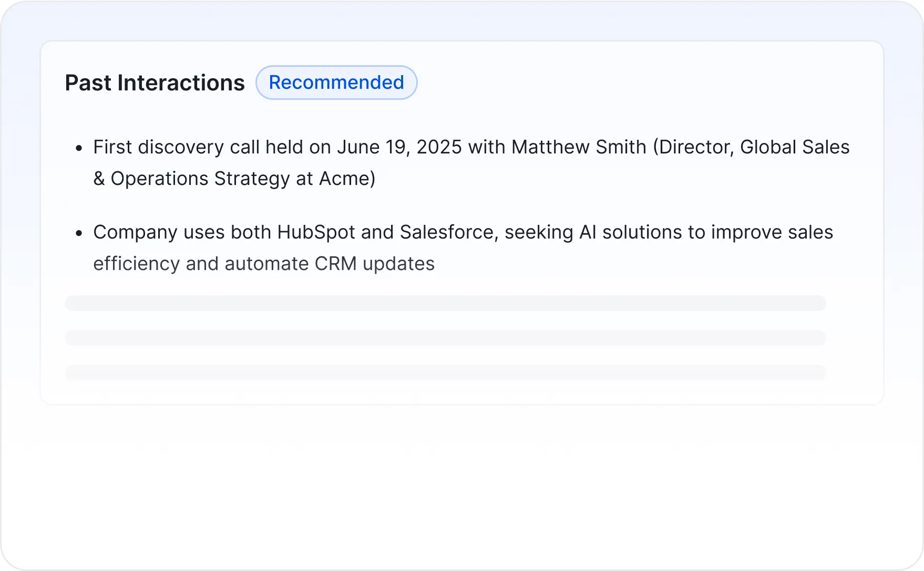924x571 pixels.
Task: Click the third loading placeholder bar
Action: [x=445, y=372]
